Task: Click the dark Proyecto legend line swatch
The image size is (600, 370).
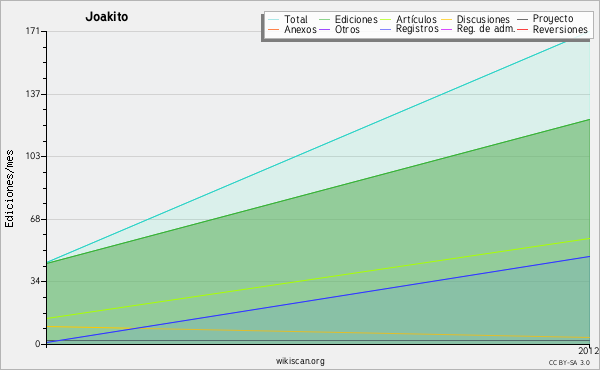Action: point(522,19)
